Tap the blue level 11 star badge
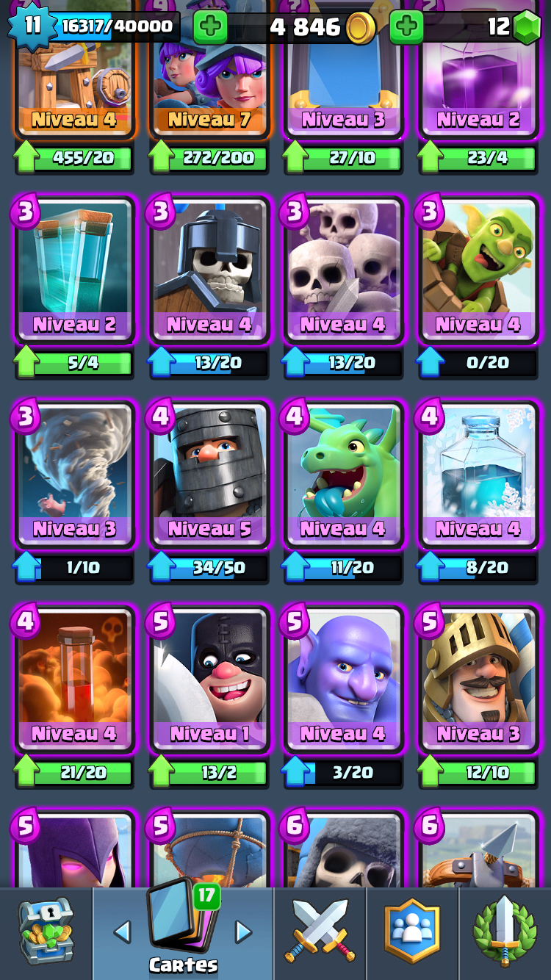The height and width of the screenshot is (980, 551). click(32, 26)
